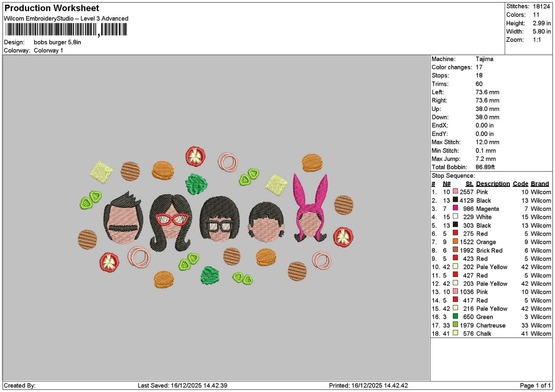Viewport: 555px width, 392px height.
Task: Select the Chalk color swatch in stop 18
Action: (455, 333)
